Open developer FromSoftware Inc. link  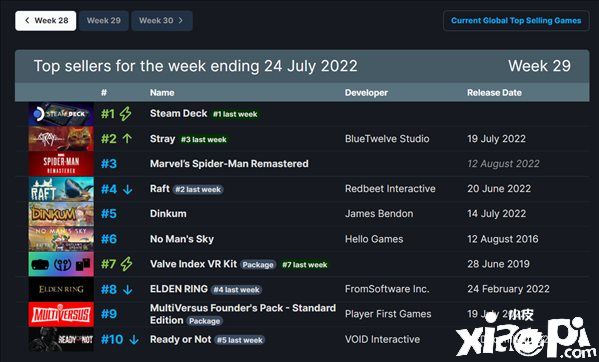[x=387, y=289]
